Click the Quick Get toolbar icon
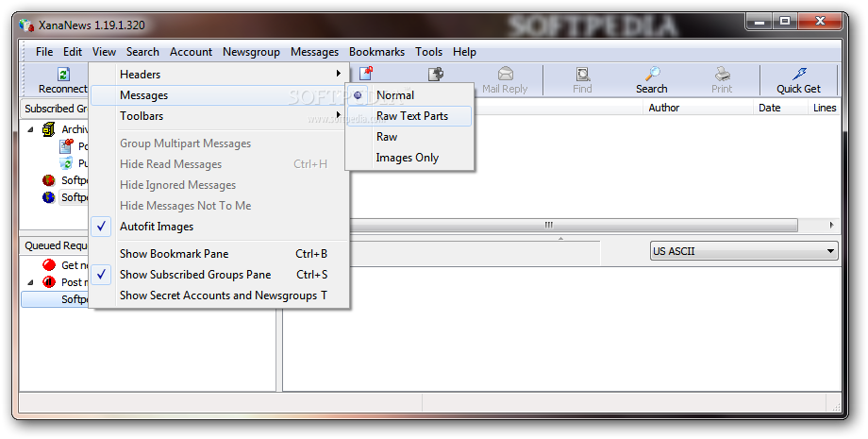The width and height of the screenshot is (868, 439). click(799, 75)
